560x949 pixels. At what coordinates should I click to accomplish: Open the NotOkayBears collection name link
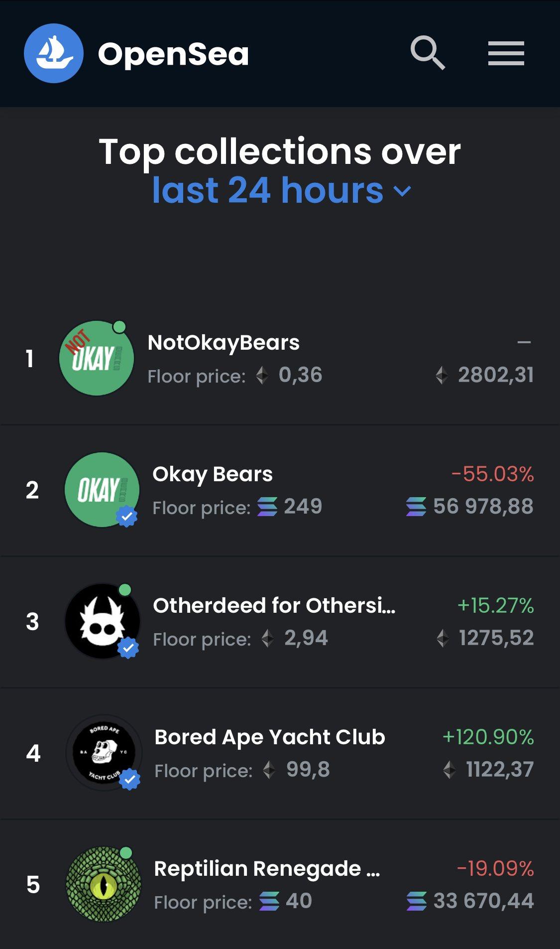click(x=224, y=343)
